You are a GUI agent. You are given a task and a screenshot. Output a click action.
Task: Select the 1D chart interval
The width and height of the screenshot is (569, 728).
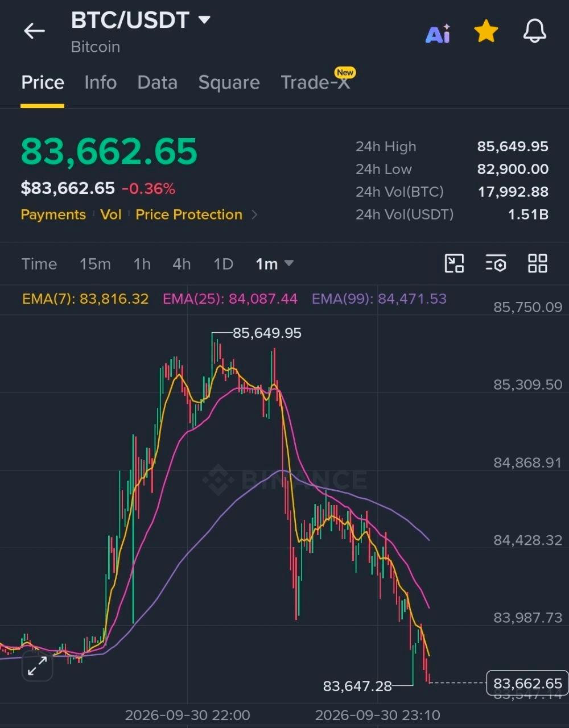coord(223,264)
